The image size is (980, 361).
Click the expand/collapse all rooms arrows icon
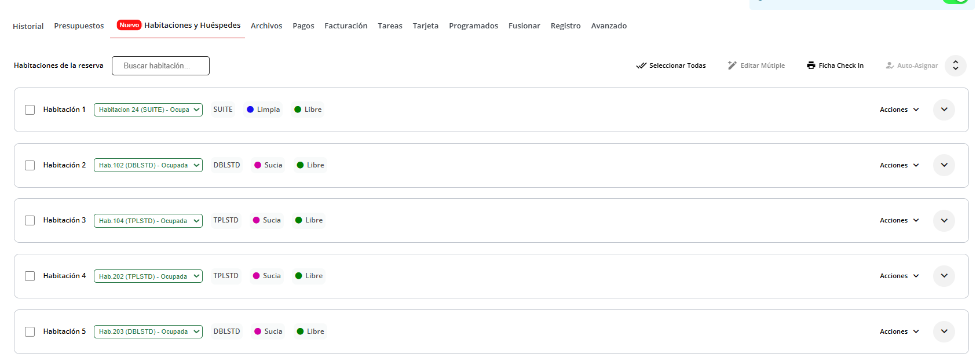pos(955,65)
